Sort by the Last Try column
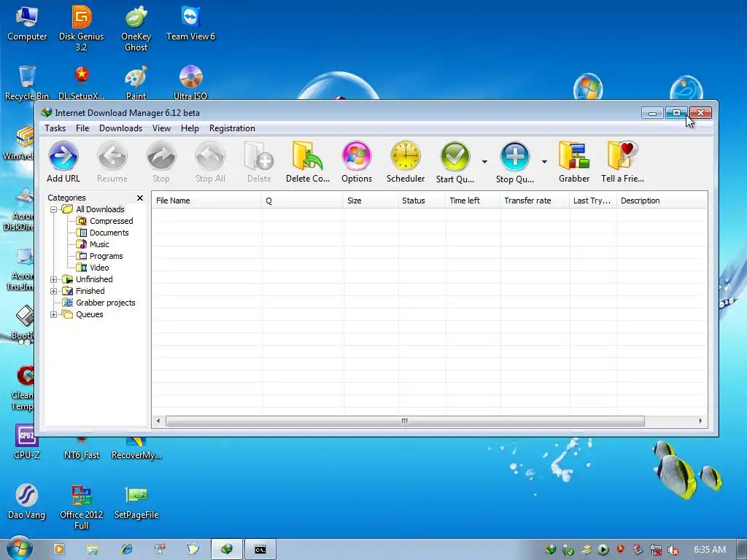 coord(592,201)
